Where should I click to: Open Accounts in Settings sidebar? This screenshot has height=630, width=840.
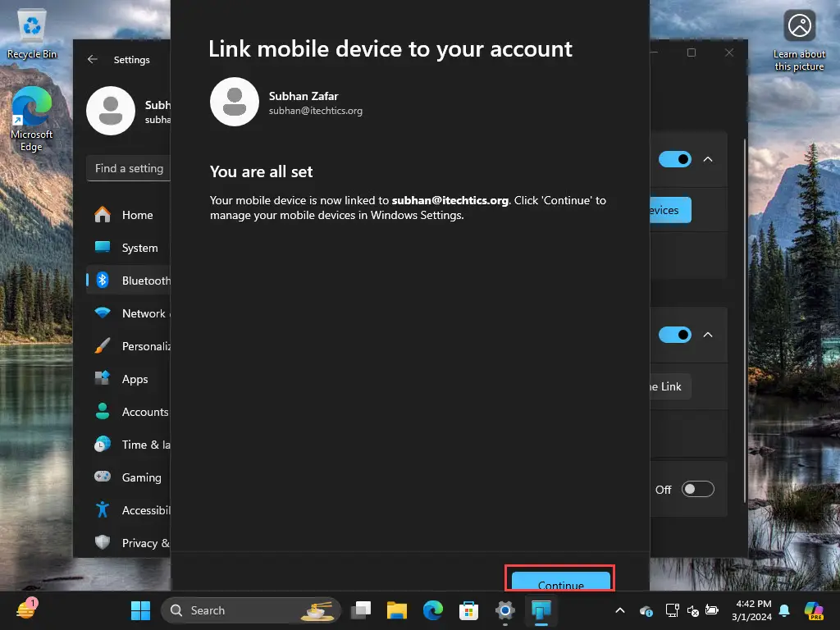[129, 412]
